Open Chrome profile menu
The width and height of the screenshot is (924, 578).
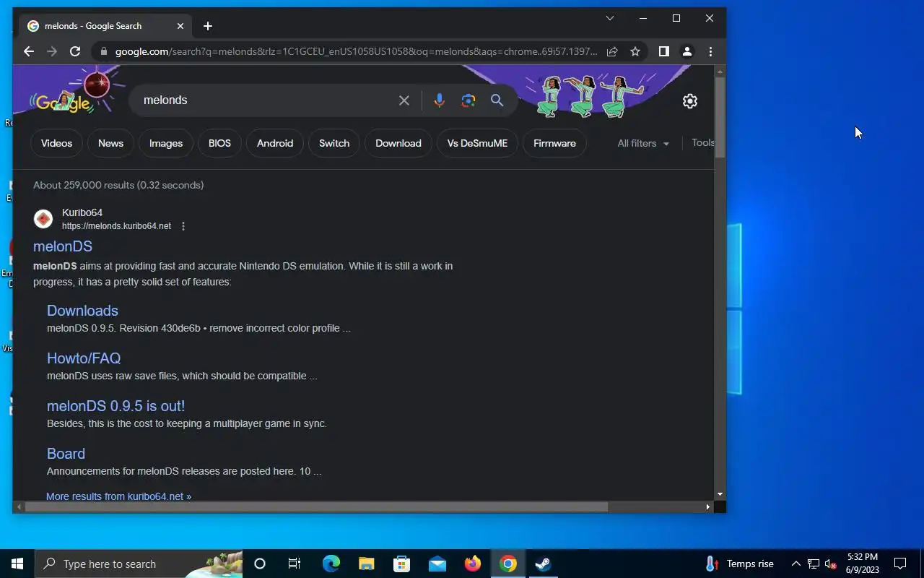(x=687, y=51)
